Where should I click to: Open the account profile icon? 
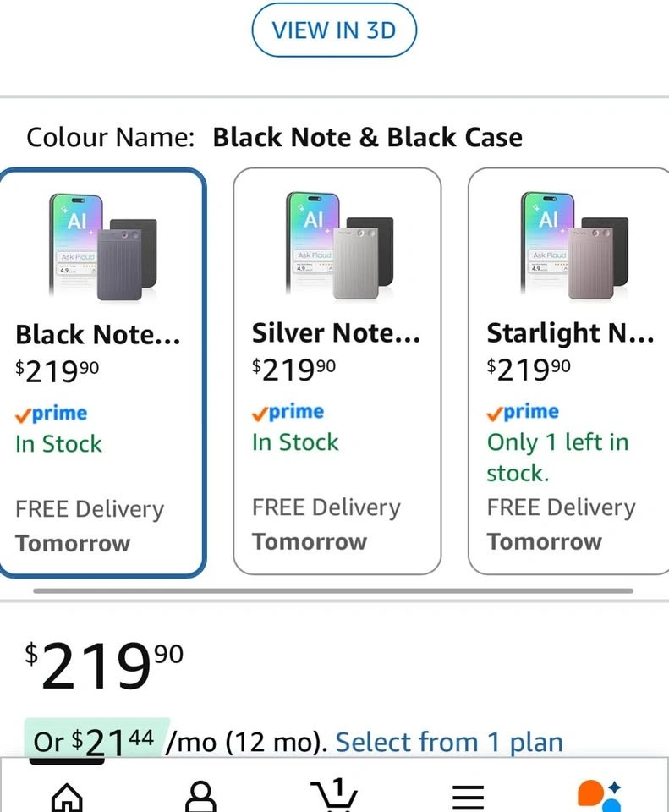(x=201, y=795)
